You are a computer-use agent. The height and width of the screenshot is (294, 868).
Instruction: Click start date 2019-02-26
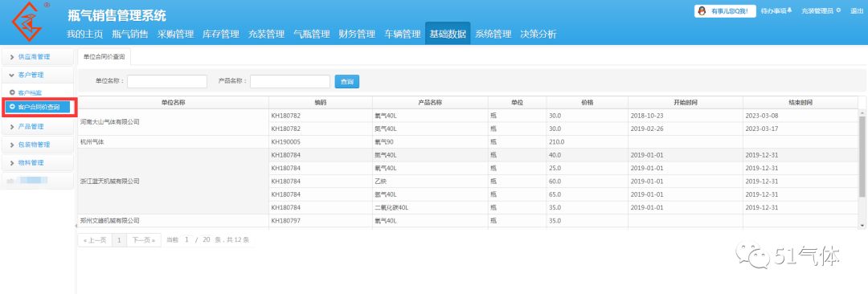coord(686,129)
